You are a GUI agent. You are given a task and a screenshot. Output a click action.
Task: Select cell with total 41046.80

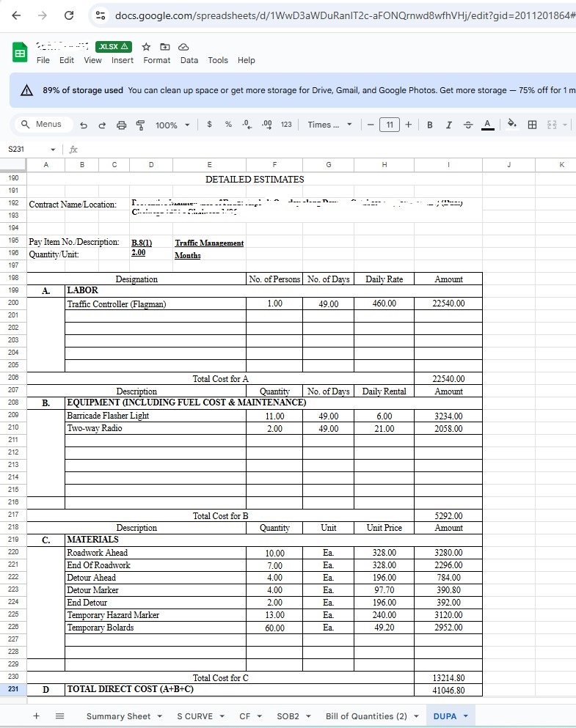448,690
